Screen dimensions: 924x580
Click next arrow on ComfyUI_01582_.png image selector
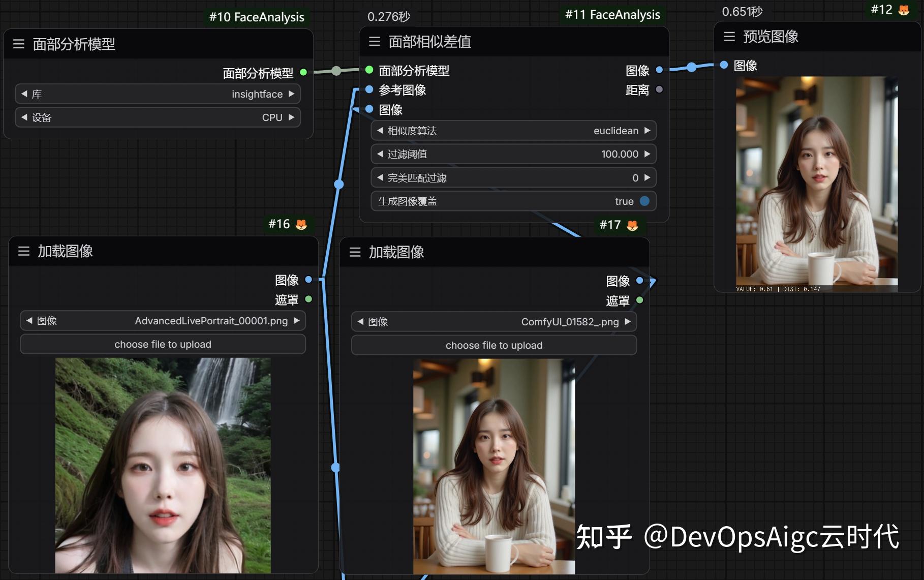tap(629, 322)
